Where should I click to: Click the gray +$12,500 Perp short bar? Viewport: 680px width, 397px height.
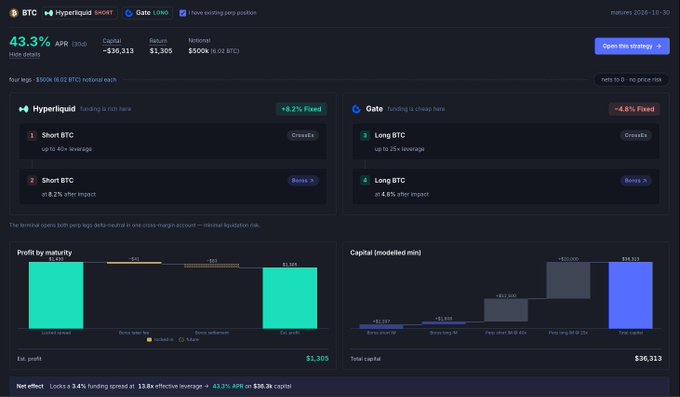(506, 310)
